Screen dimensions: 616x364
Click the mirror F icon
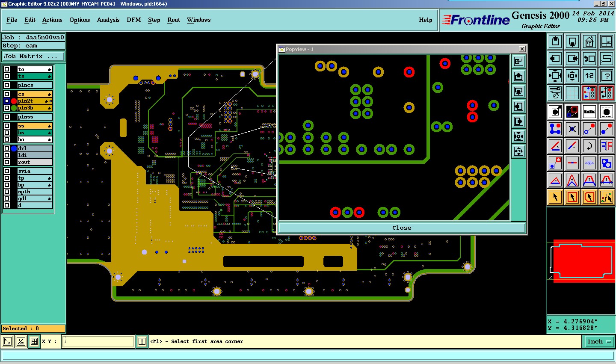tap(607, 145)
